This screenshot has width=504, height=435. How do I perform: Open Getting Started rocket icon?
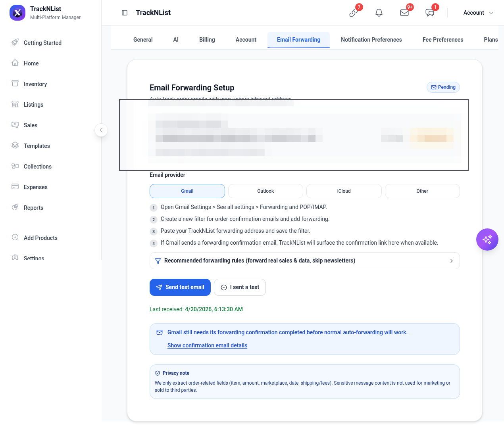[15, 42]
